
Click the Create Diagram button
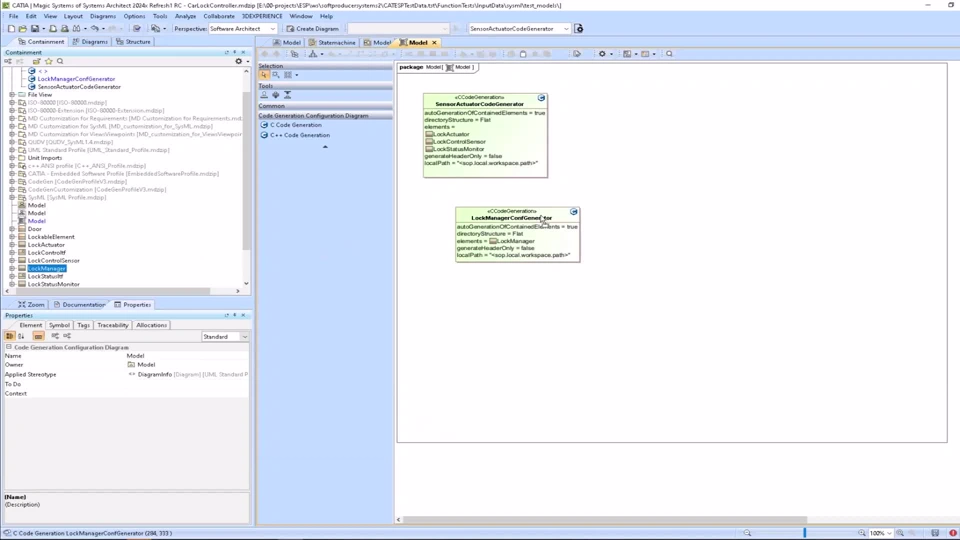pos(312,29)
